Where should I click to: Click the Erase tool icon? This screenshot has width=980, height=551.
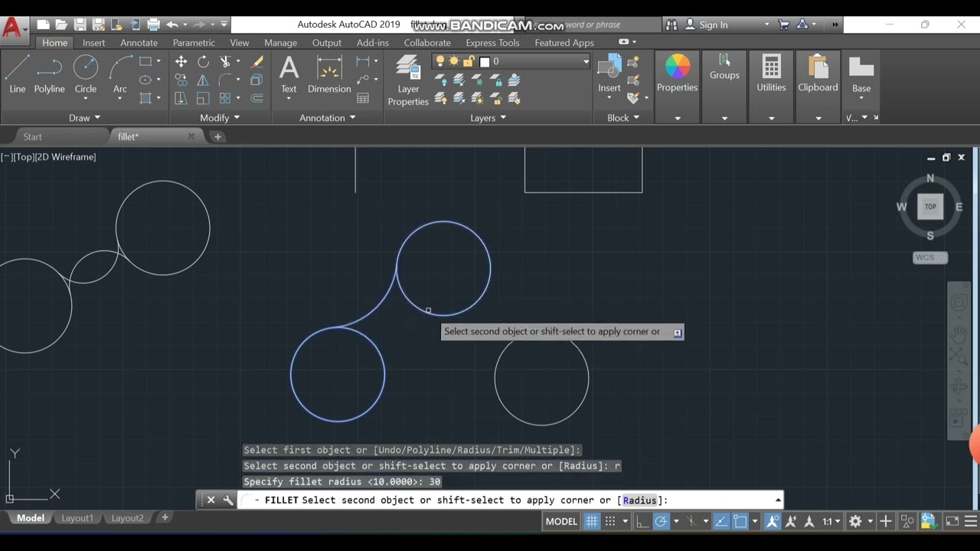point(257,61)
